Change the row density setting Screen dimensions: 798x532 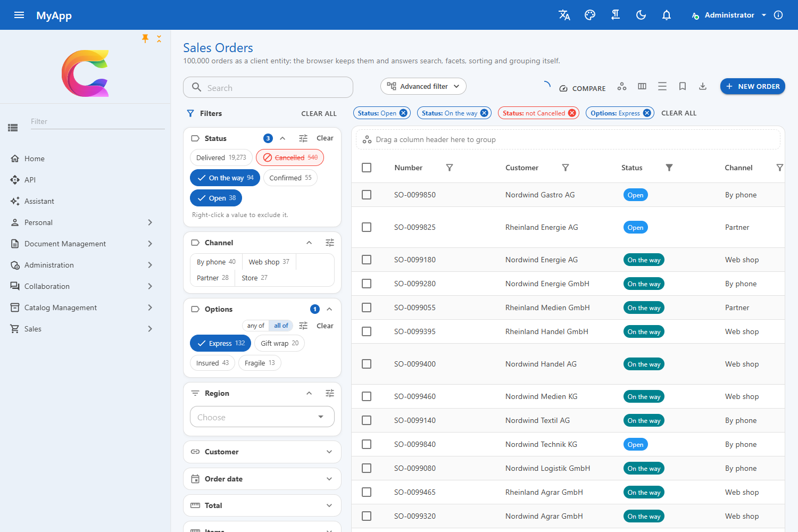coord(662,86)
